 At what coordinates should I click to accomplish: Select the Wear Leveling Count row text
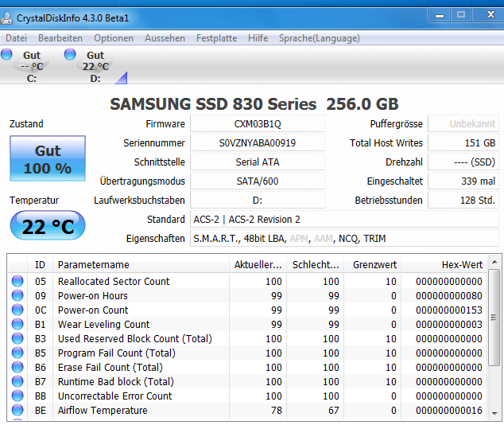pyautogui.click(x=104, y=324)
